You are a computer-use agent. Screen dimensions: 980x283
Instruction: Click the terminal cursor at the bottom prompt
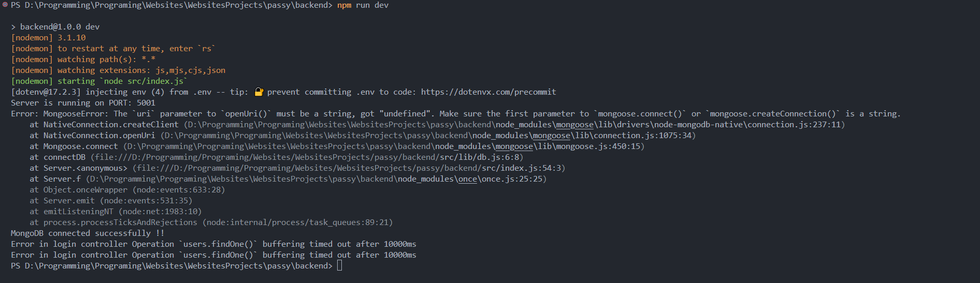(340, 266)
